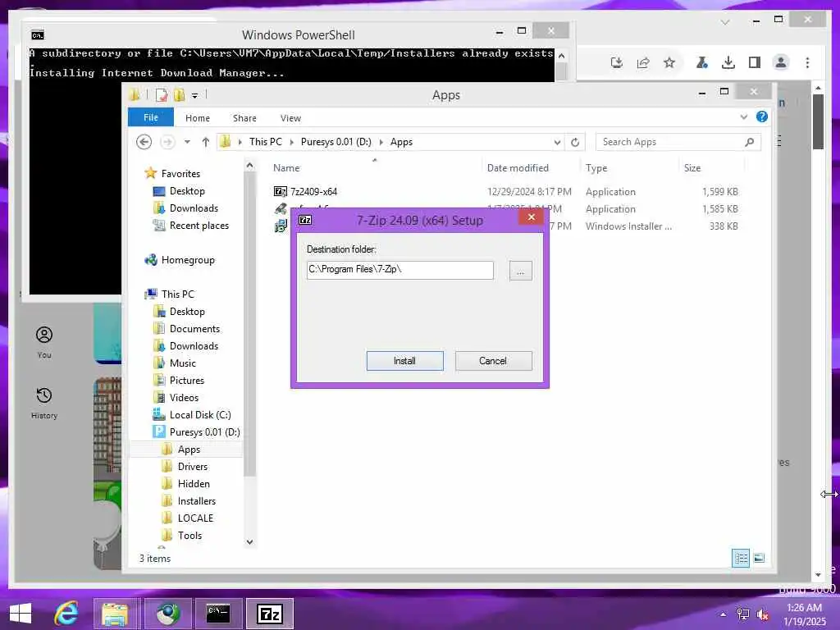Launch Internet Explorer from the taskbar
This screenshot has height=630, width=840.
coord(66,614)
